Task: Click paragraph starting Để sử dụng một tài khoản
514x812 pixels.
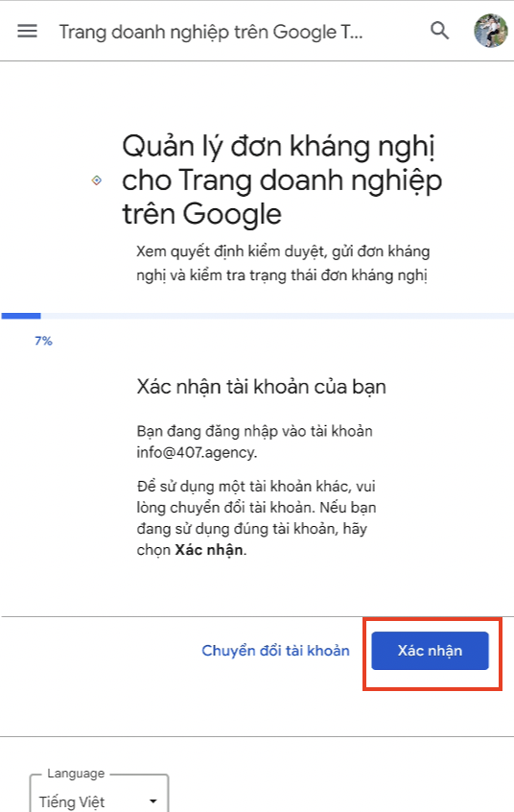Action: tap(256, 518)
